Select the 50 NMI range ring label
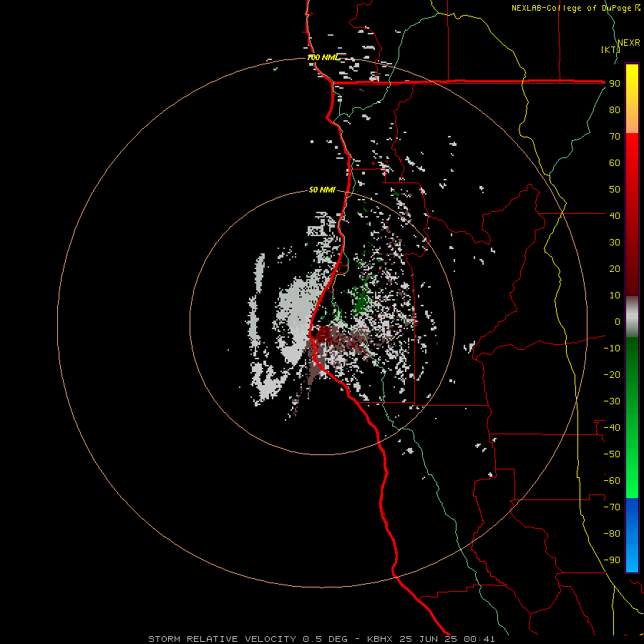 [x=323, y=190]
